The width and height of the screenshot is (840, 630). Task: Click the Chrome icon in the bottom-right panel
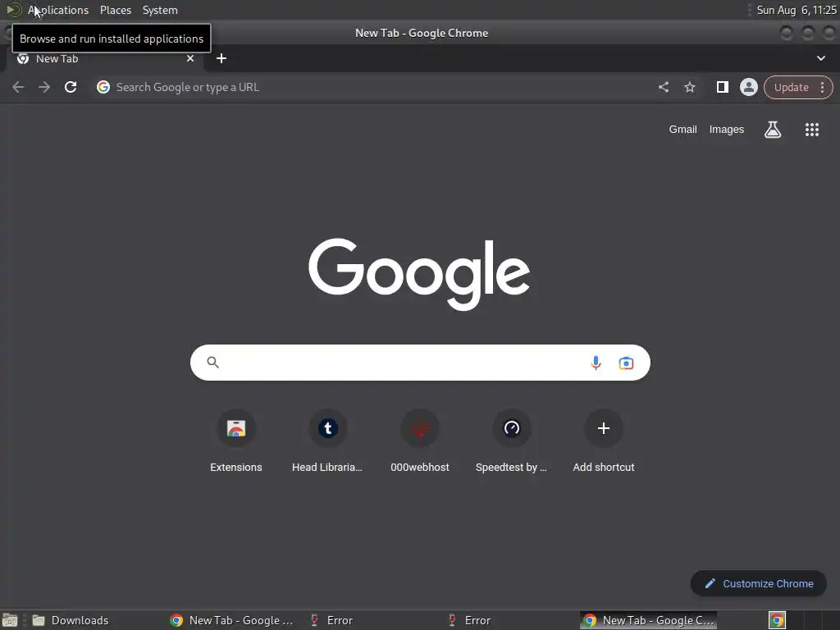point(777,620)
